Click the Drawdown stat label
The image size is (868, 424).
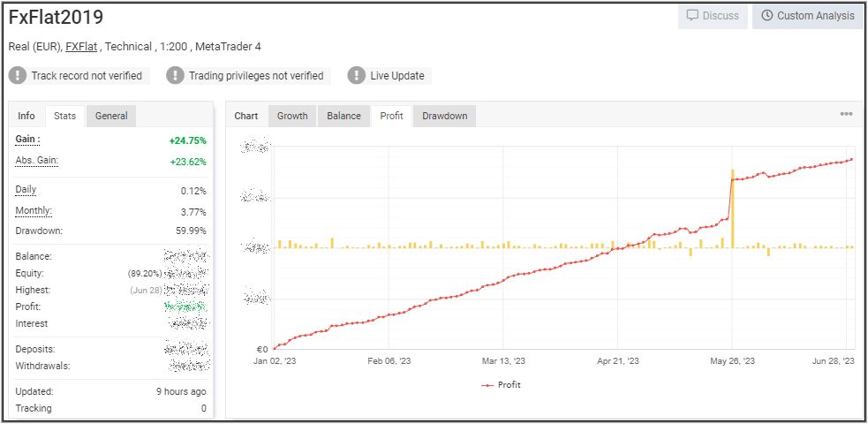39,231
